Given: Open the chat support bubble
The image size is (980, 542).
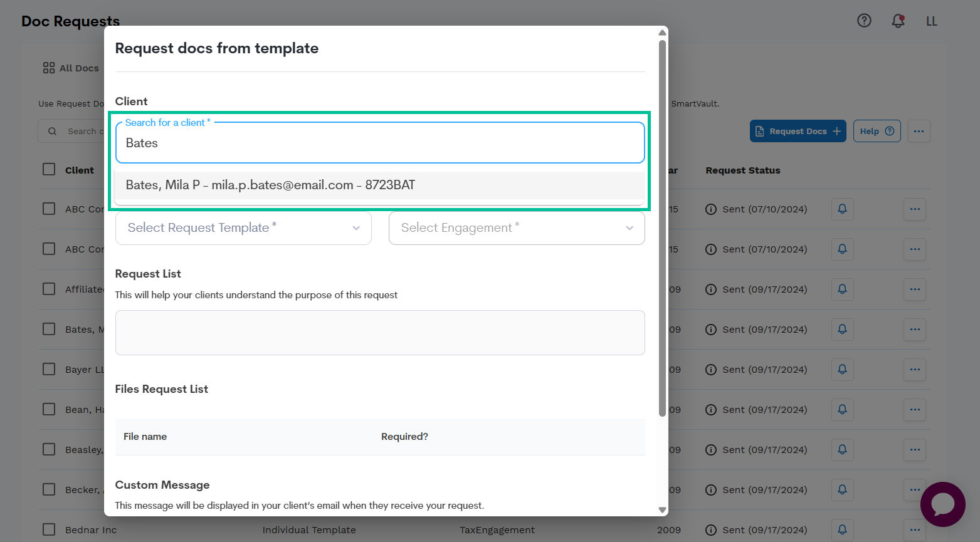Looking at the screenshot, I should coord(942,504).
